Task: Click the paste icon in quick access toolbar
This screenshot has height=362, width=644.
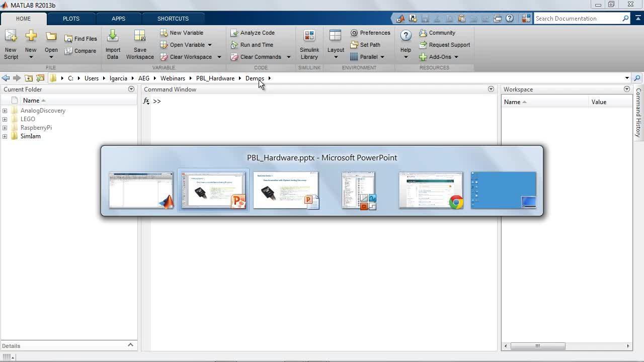Action: click(461, 19)
